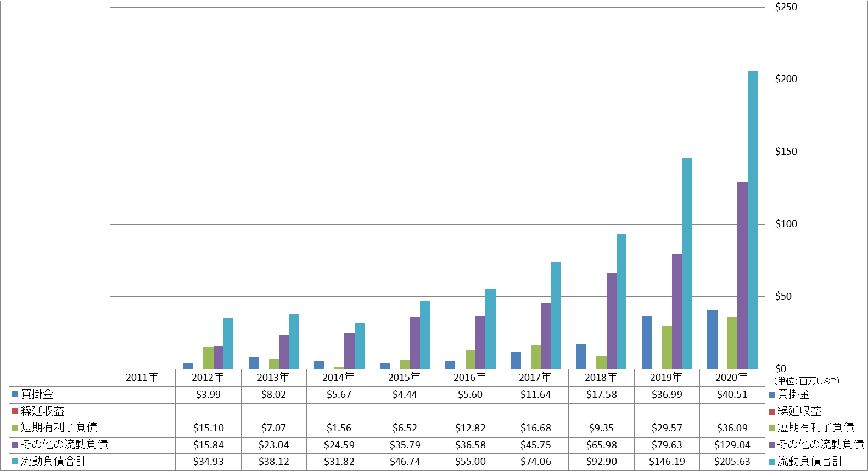The width and height of the screenshot is (868, 471).
Task: Select the $24.59 cell
Action: pos(339,445)
